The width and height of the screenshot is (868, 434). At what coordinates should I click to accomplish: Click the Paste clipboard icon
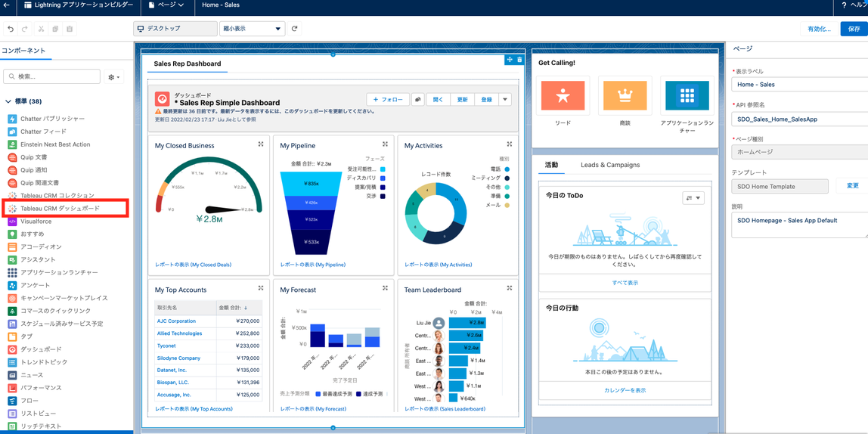(70, 29)
